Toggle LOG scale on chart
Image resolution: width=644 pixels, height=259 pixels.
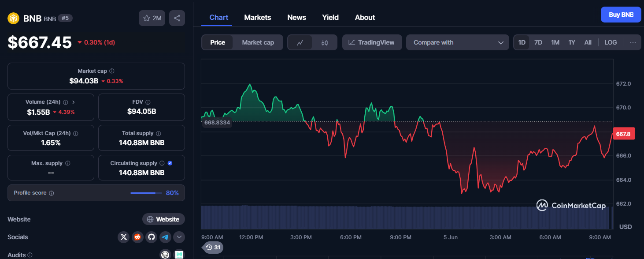[x=611, y=42]
